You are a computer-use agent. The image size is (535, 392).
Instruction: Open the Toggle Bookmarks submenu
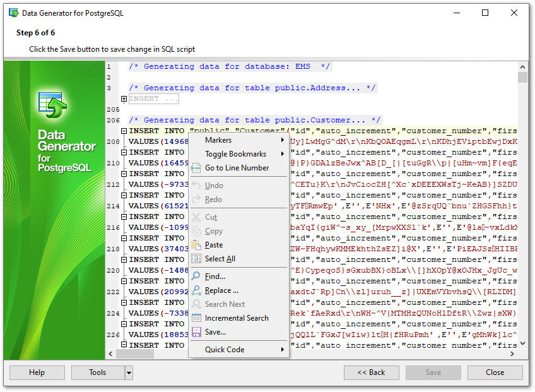click(x=239, y=154)
